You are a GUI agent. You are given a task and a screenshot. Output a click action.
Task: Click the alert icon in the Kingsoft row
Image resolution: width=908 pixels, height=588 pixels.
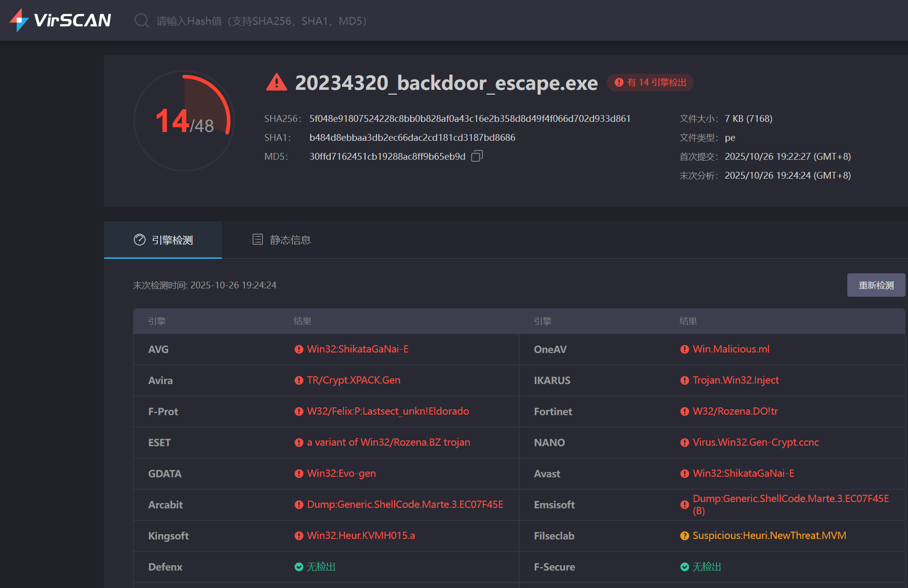click(x=299, y=536)
